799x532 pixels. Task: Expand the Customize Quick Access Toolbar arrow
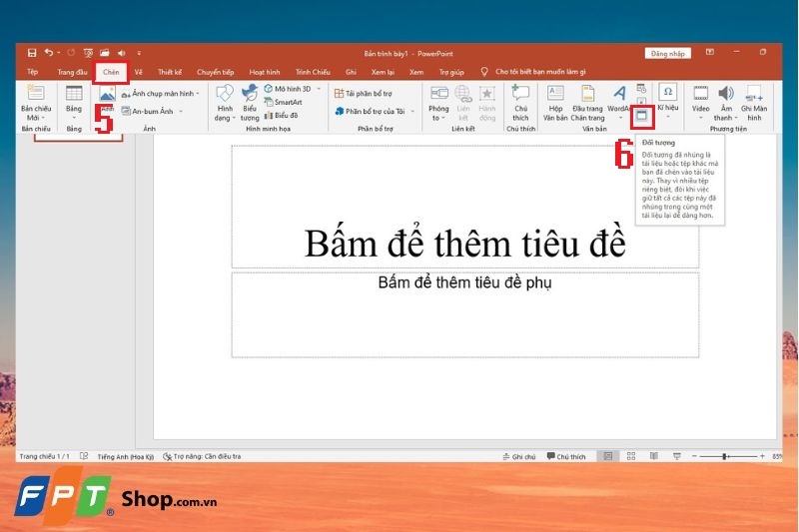pos(139,53)
